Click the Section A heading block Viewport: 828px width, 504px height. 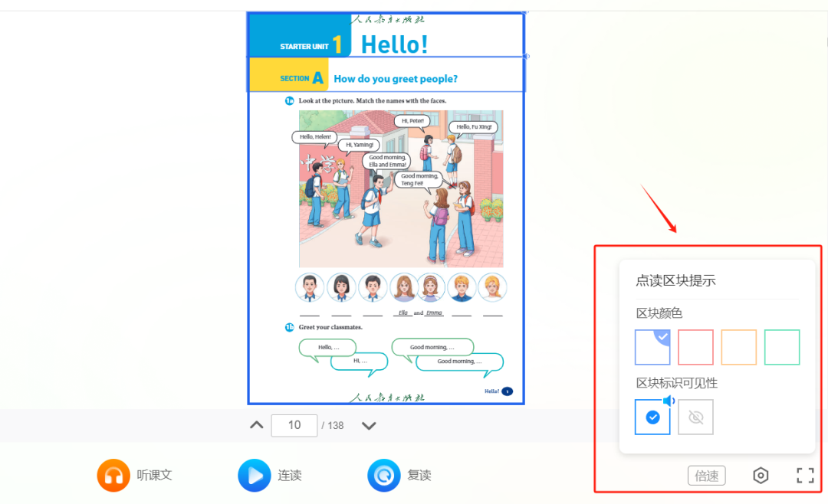pos(386,74)
